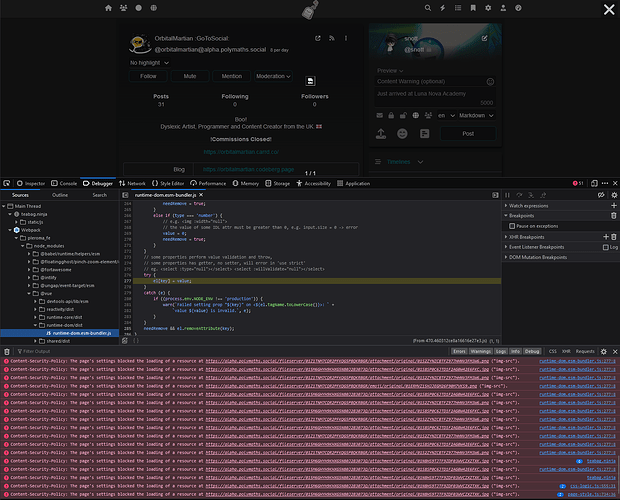Click the upload attachment icon

pos(381,134)
